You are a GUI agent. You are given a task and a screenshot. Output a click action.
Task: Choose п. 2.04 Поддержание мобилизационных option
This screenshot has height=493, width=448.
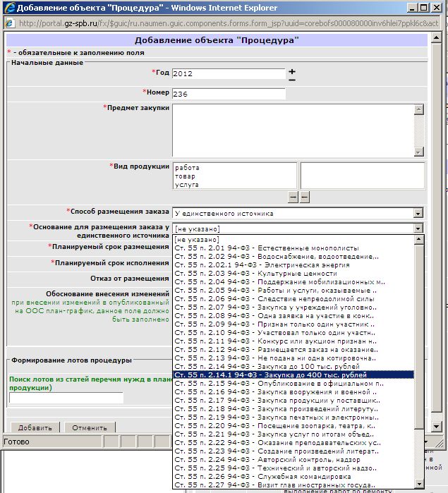[x=293, y=282]
